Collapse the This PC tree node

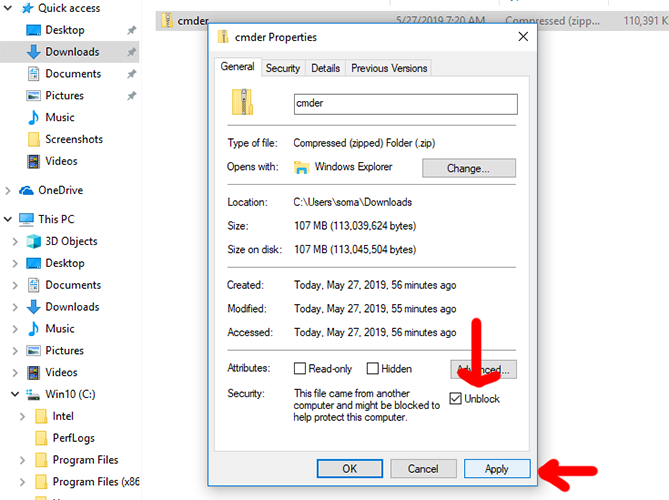pyautogui.click(x=8, y=219)
